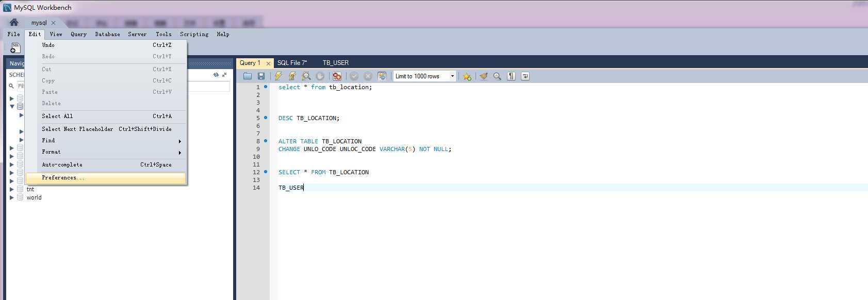This screenshot has height=300, width=868.
Task: Open the Find submenu
Action: tap(106, 141)
